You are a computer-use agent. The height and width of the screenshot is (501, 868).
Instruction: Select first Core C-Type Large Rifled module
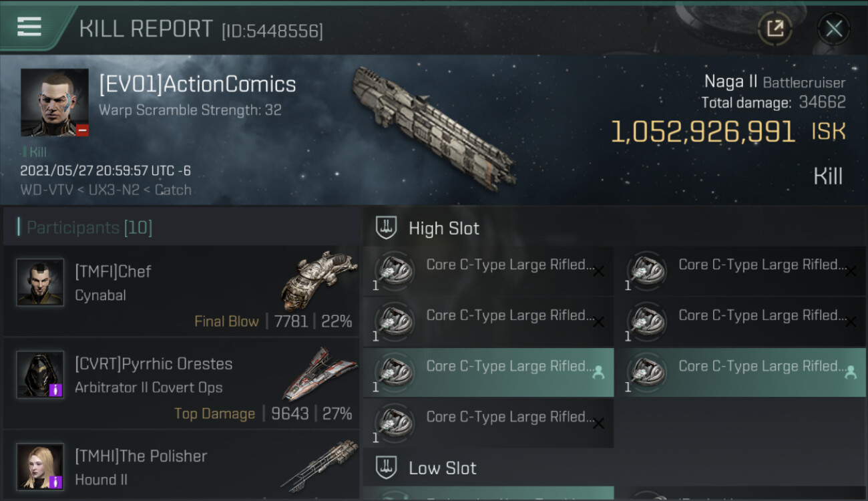coord(487,271)
